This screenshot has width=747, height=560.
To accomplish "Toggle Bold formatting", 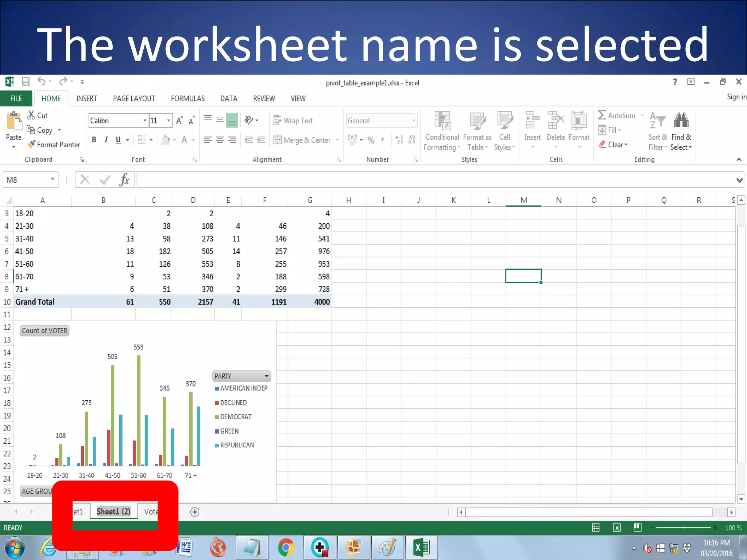I will point(94,140).
